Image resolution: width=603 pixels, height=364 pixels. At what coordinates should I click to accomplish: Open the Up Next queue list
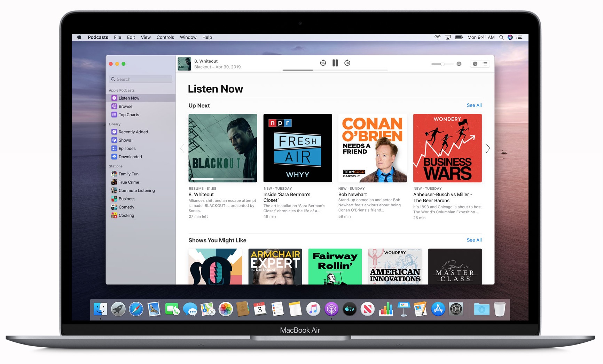click(x=485, y=64)
